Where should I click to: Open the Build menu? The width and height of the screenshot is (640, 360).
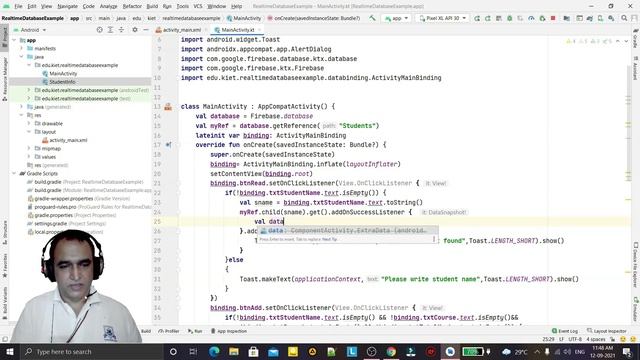point(152,6)
